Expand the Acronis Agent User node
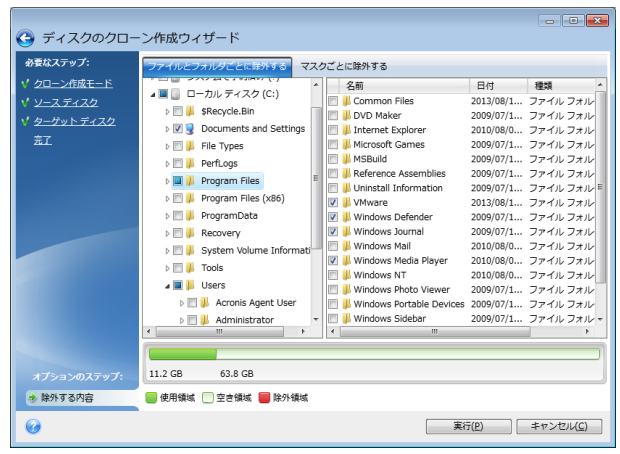The width and height of the screenshot is (620, 454). click(x=182, y=303)
